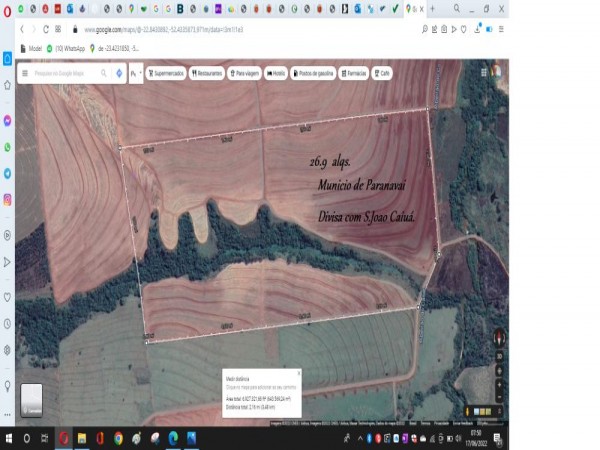Open Opera sidebar history clock
The width and height of the screenshot is (600, 450).
click(x=7, y=324)
